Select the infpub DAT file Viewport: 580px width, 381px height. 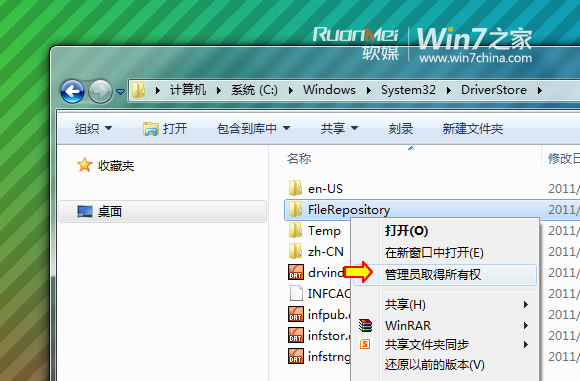coord(329,315)
